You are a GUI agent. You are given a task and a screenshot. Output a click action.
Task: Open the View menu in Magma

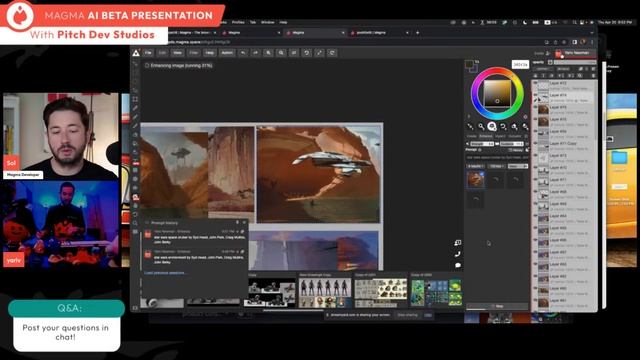(x=178, y=53)
